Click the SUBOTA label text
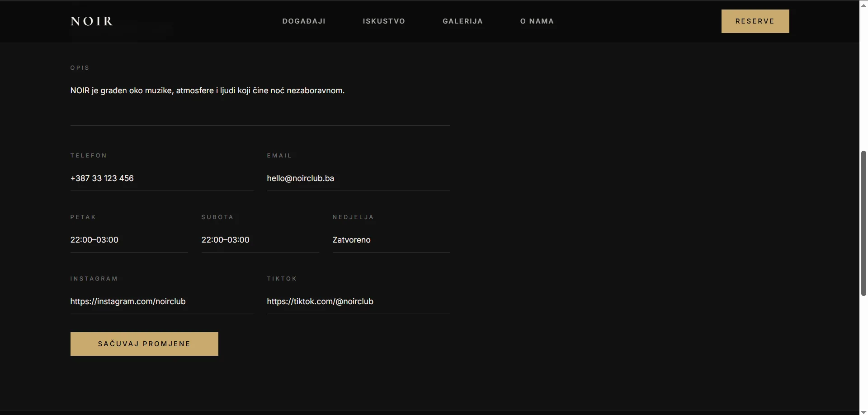The width and height of the screenshot is (868, 415). coord(217,217)
